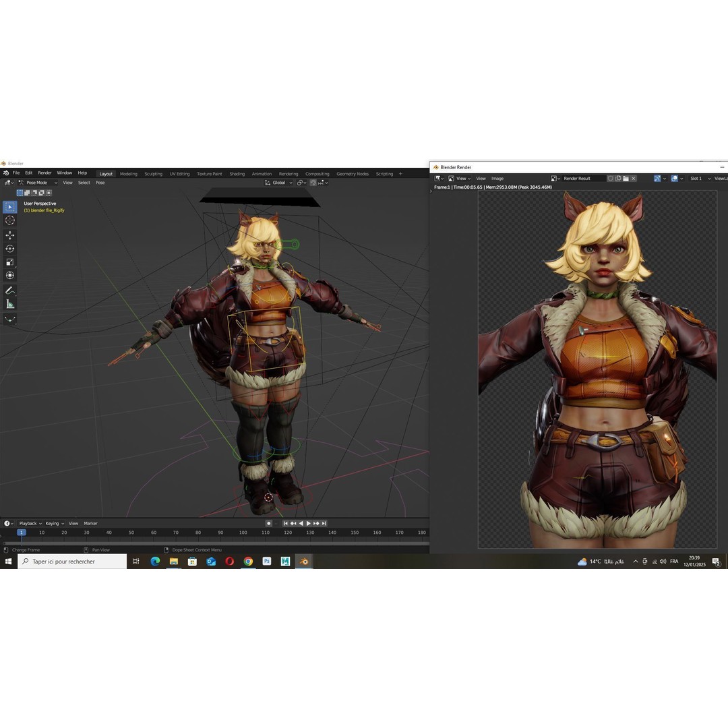Unlink the Render Result image

click(x=633, y=178)
